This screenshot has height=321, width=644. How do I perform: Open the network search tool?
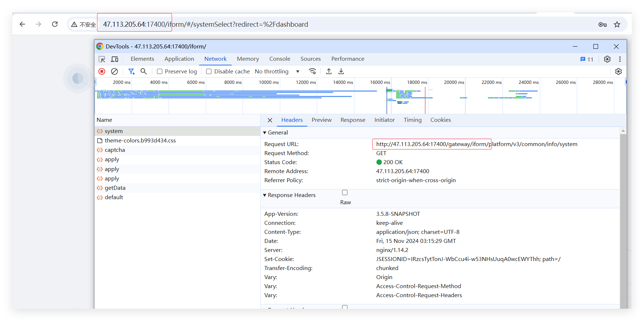(x=144, y=72)
